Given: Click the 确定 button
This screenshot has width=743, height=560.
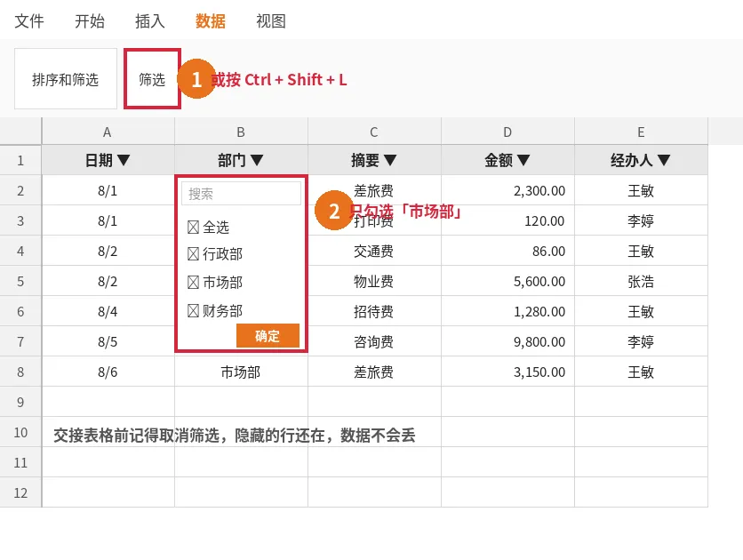Looking at the screenshot, I should point(268,336).
